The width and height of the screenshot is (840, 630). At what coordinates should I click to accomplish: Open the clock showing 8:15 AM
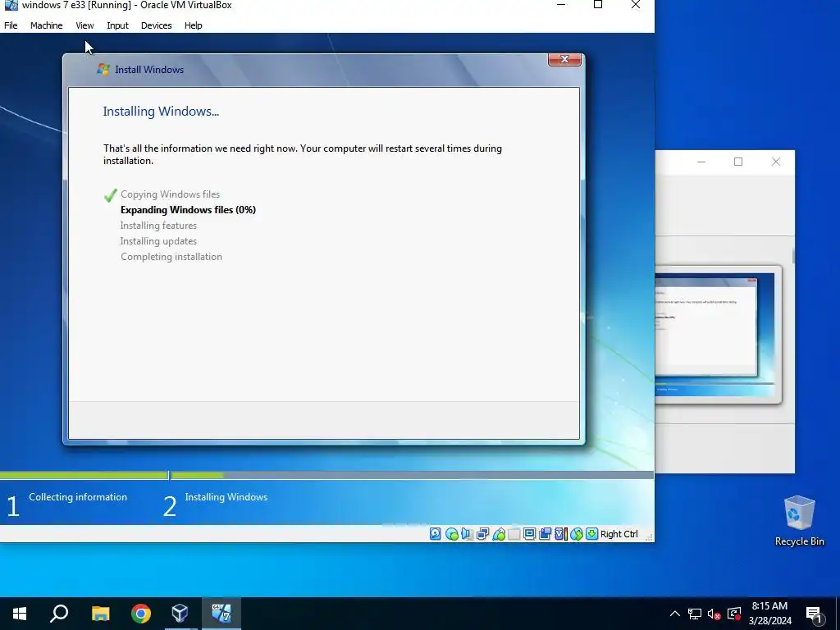[x=769, y=614]
